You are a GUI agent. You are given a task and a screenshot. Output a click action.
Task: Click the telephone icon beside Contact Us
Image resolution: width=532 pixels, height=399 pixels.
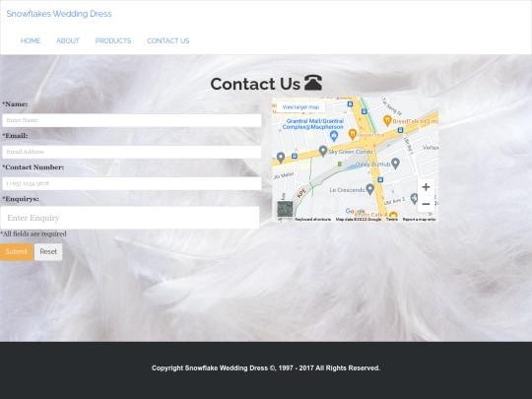click(313, 83)
